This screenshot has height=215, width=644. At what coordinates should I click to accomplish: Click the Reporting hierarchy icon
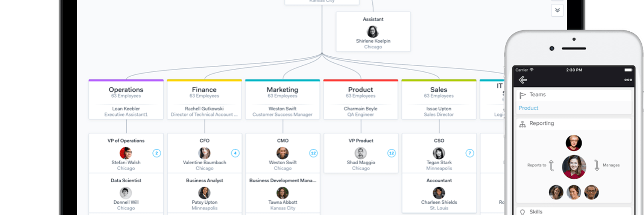pyautogui.click(x=522, y=124)
